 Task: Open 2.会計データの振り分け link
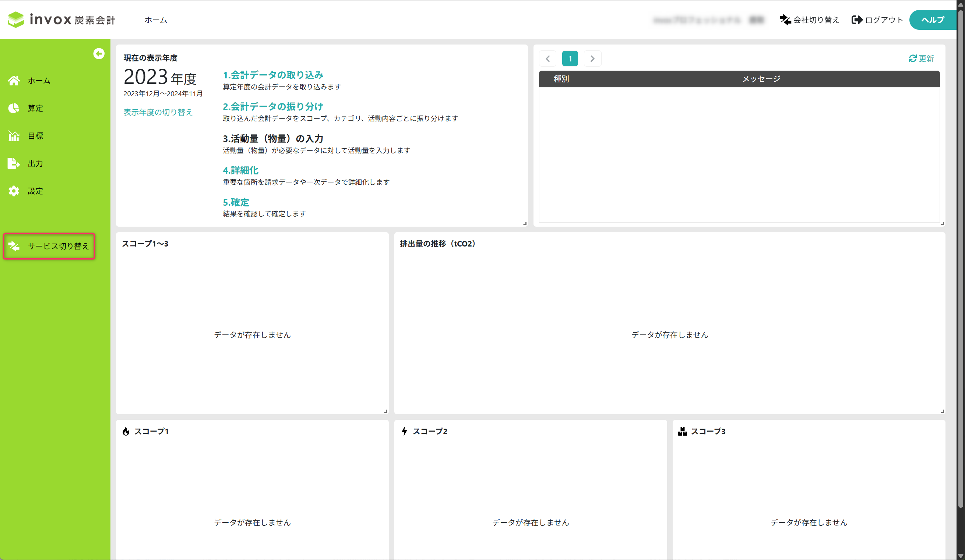pyautogui.click(x=273, y=106)
